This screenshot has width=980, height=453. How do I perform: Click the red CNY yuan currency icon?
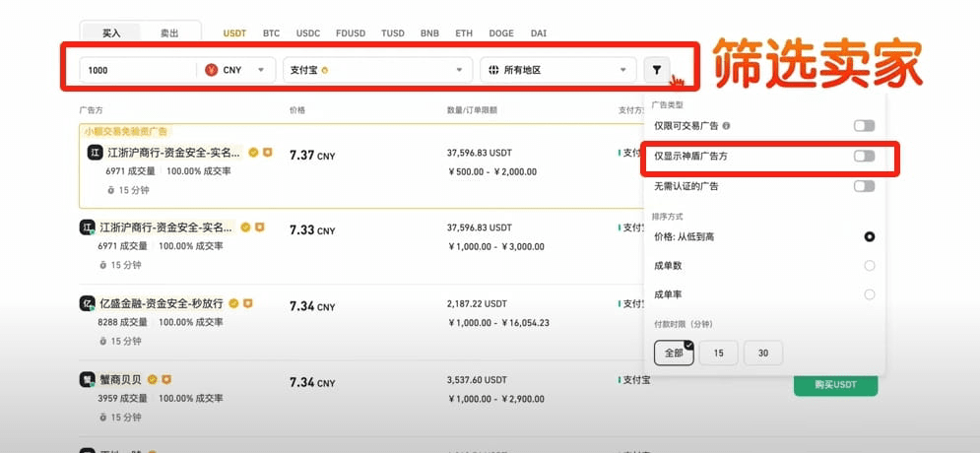coord(212,70)
